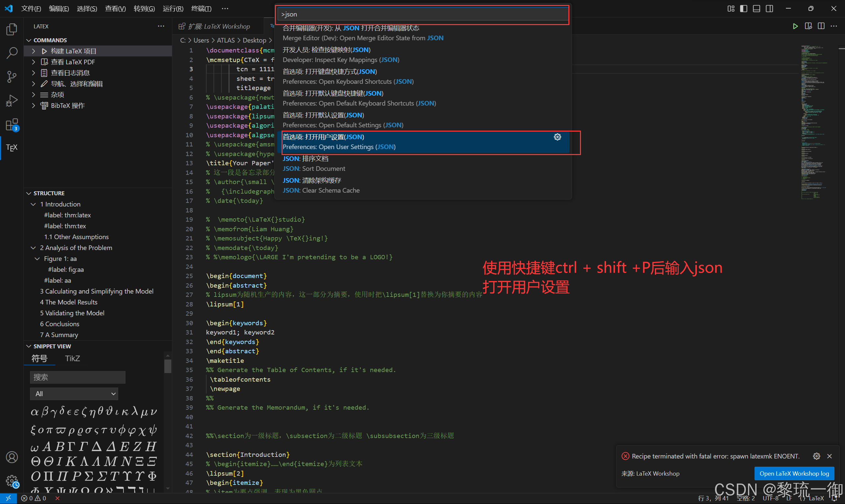Open the Explorer view in activity bar

coord(12,30)
